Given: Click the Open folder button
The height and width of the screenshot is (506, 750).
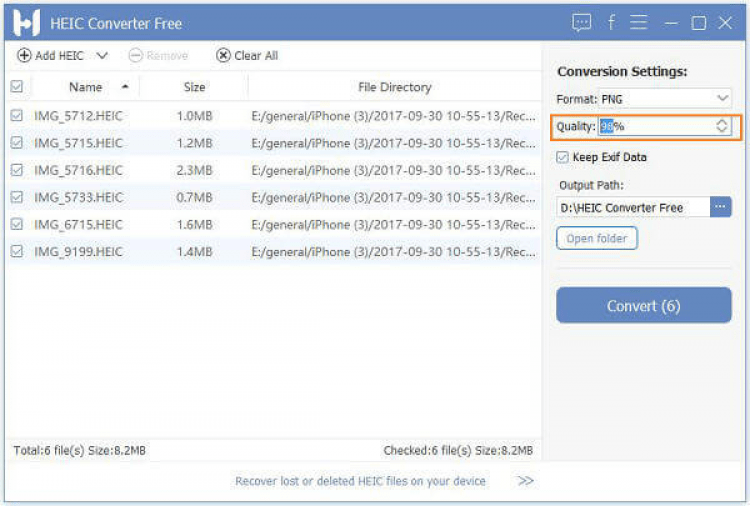Looking at the screenshot, I should (596, 239).
